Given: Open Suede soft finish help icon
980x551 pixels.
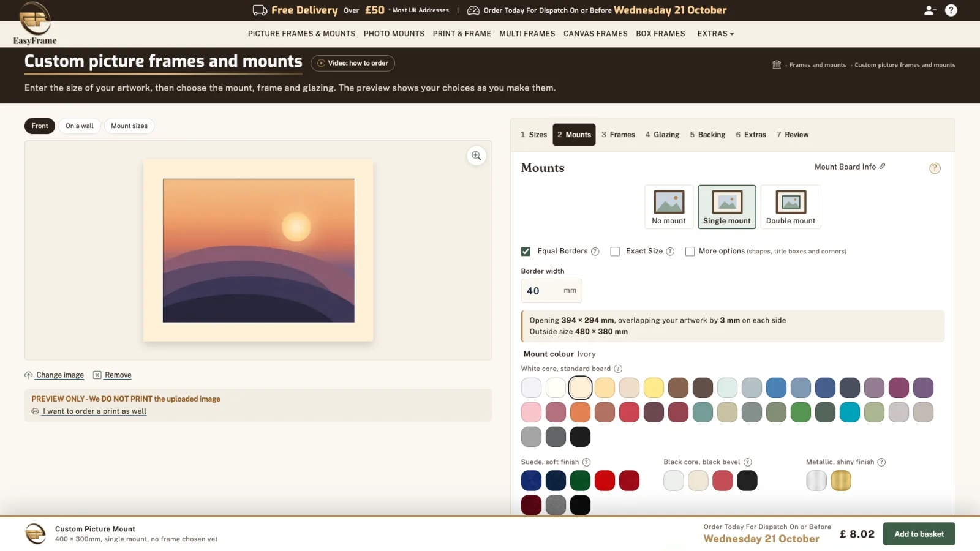Looking at the screenshot, I should pos(586,462).
